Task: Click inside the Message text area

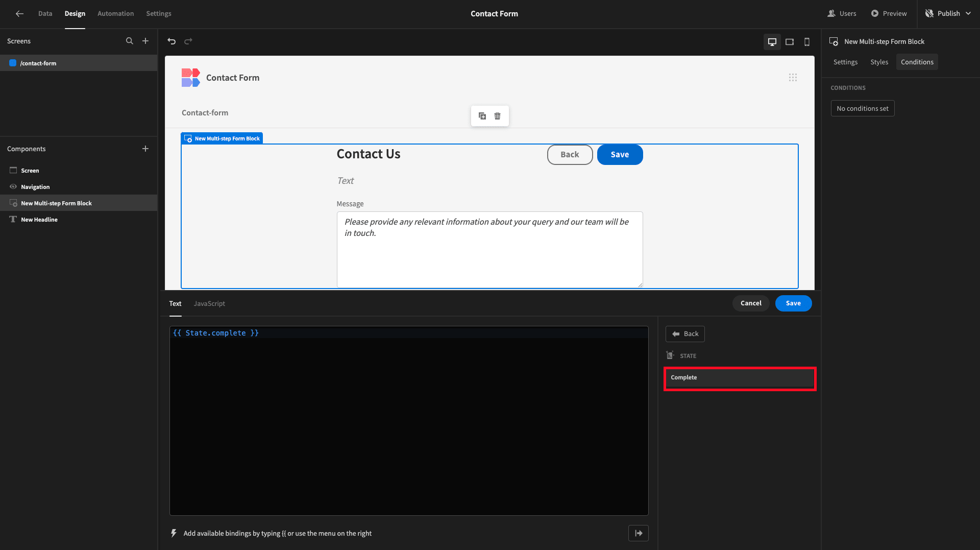Action: [489, 250]
